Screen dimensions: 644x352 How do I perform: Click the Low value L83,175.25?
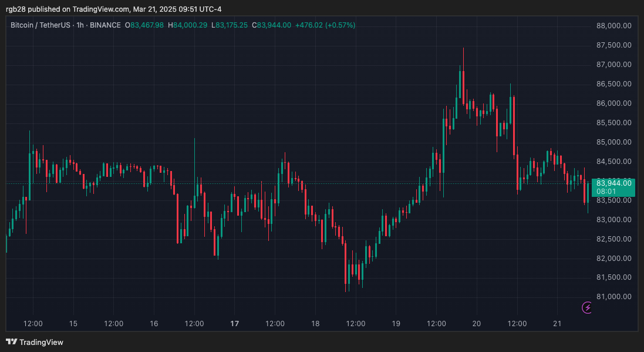230,25
